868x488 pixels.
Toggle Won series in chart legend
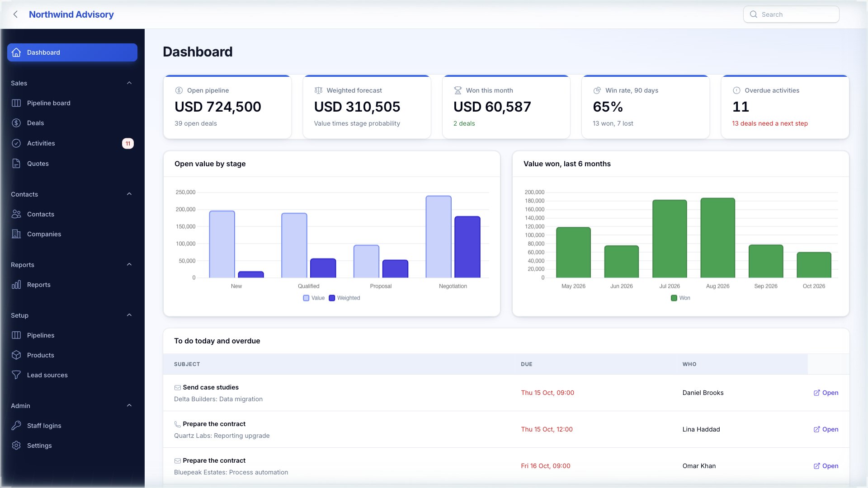[681, 298]
